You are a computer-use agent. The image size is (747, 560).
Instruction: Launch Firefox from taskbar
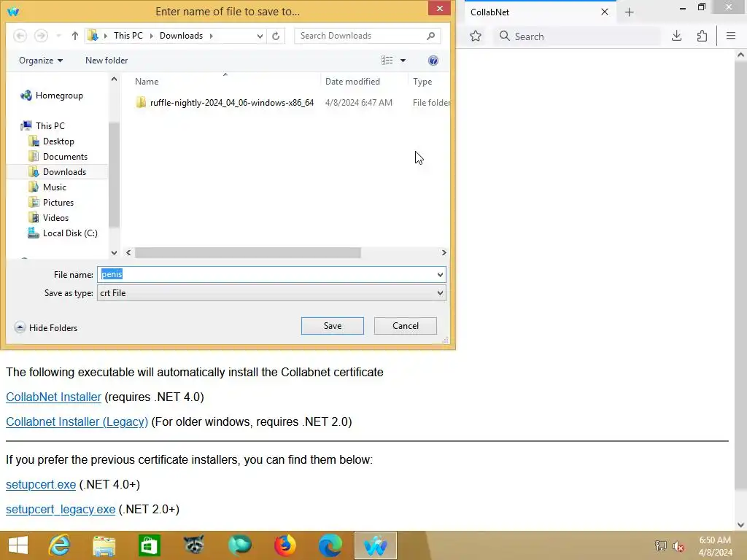pos(285,545)
